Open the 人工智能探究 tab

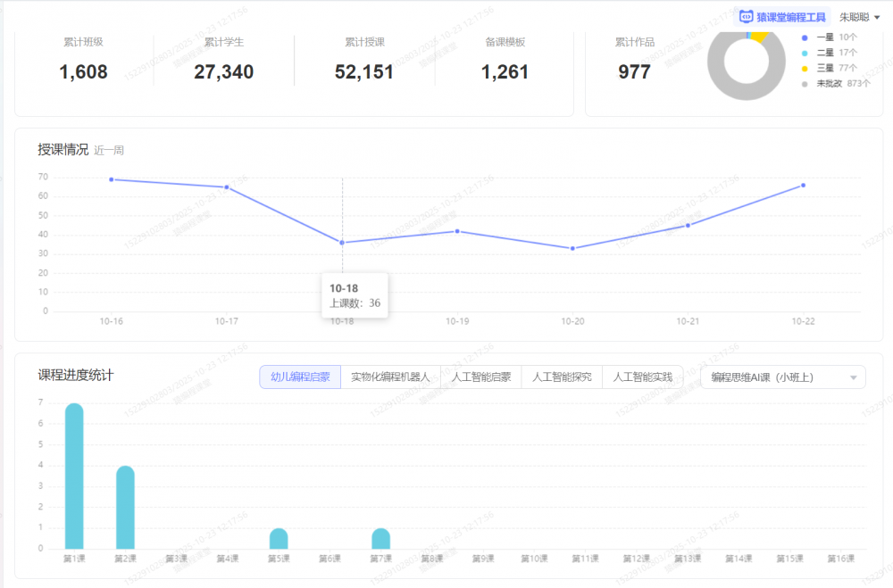[562, 377]
